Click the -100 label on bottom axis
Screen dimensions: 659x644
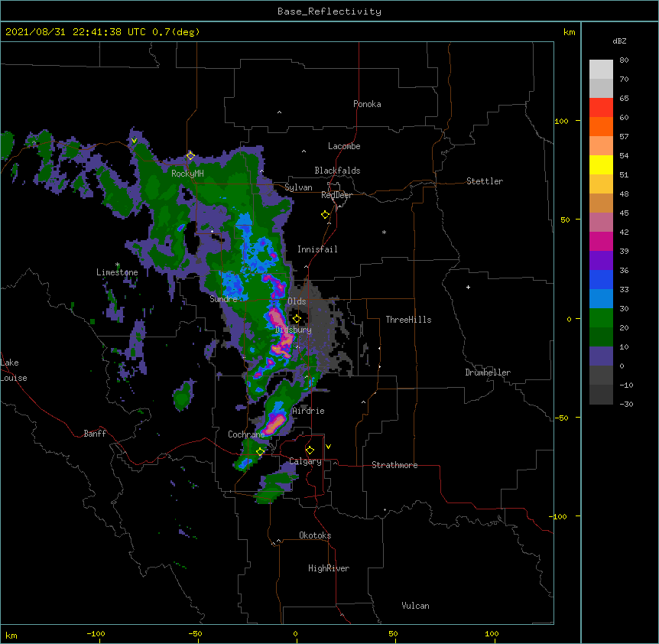(96, 633)
